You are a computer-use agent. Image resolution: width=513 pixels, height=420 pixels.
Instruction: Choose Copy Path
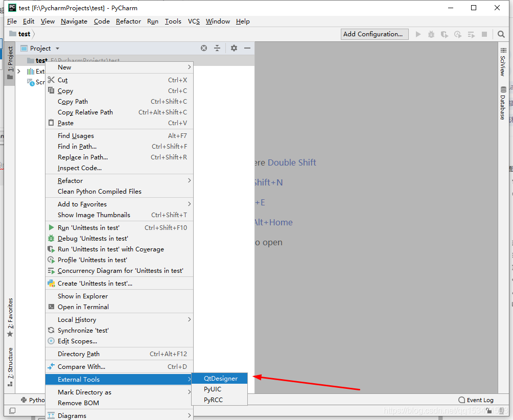pos(119,101)
